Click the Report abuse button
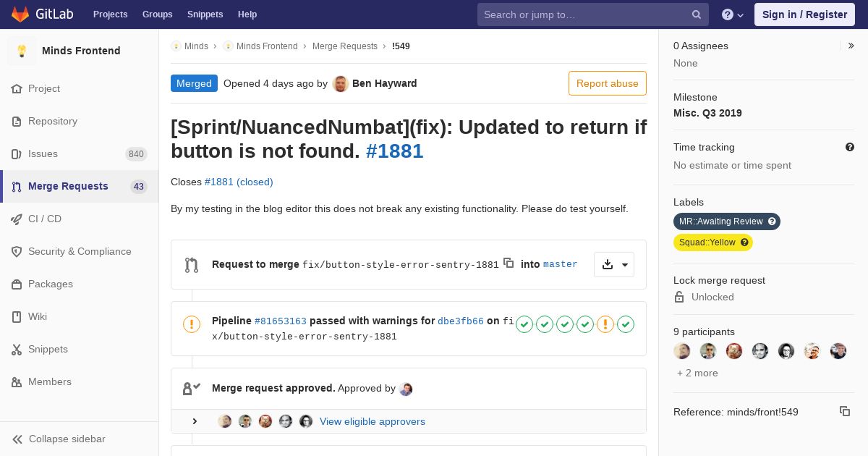The image size is (868, 456). [608, 83]
